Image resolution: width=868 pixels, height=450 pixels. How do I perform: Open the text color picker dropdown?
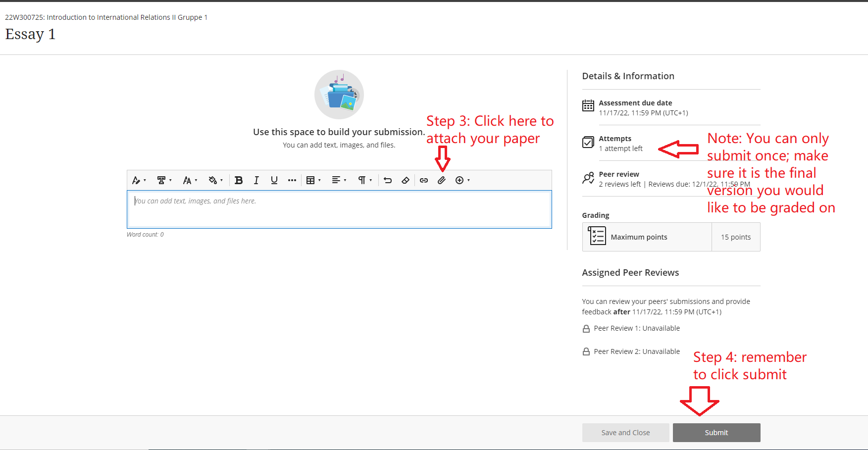pos(215,180)
